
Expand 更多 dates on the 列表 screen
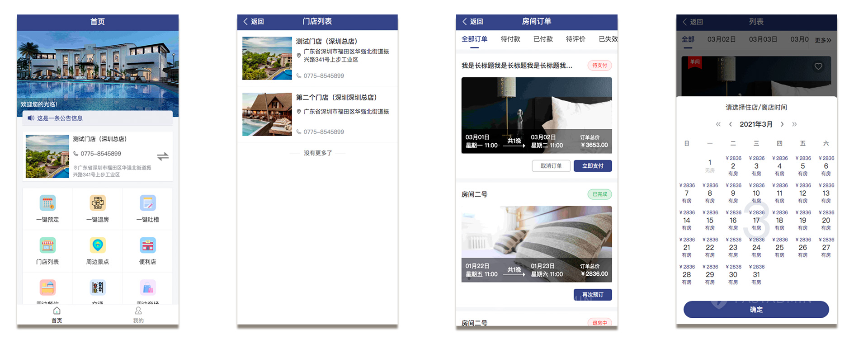point(823,40)
